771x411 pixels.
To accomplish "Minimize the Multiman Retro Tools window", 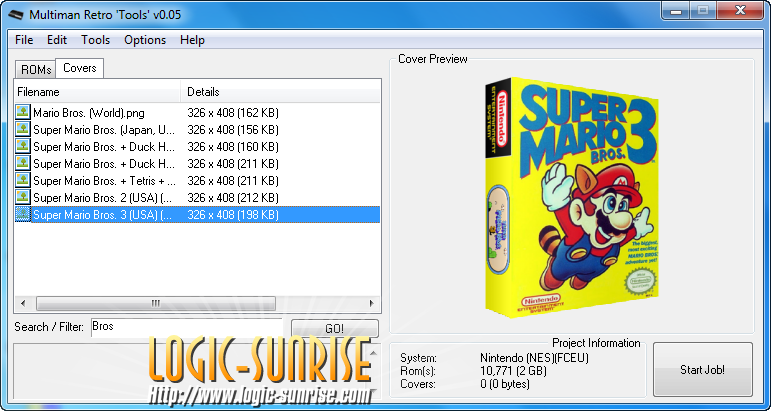I will click(676, 10).
